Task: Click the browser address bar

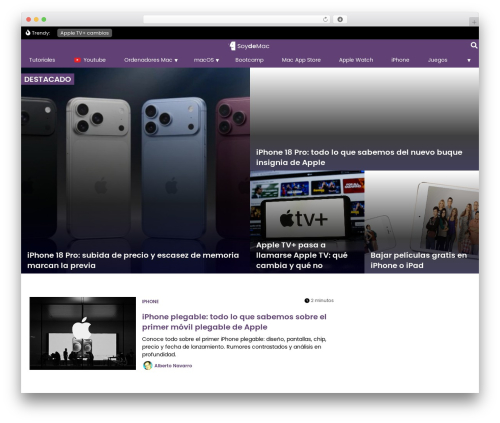Action: (x=237, y=19)
